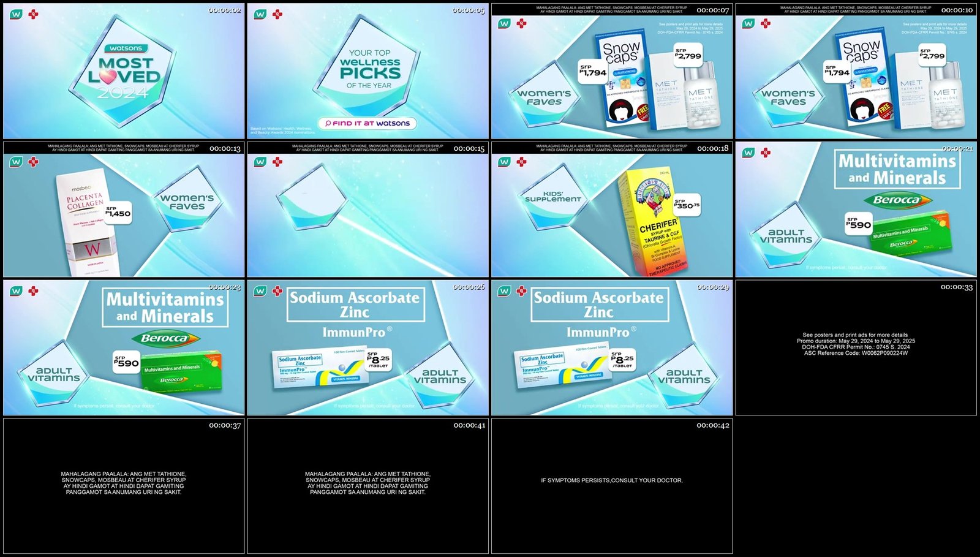Click the 'Kids' Supplement' hexagon label
Viewport: 980px width, 557px height.
(x=553, y=196)
